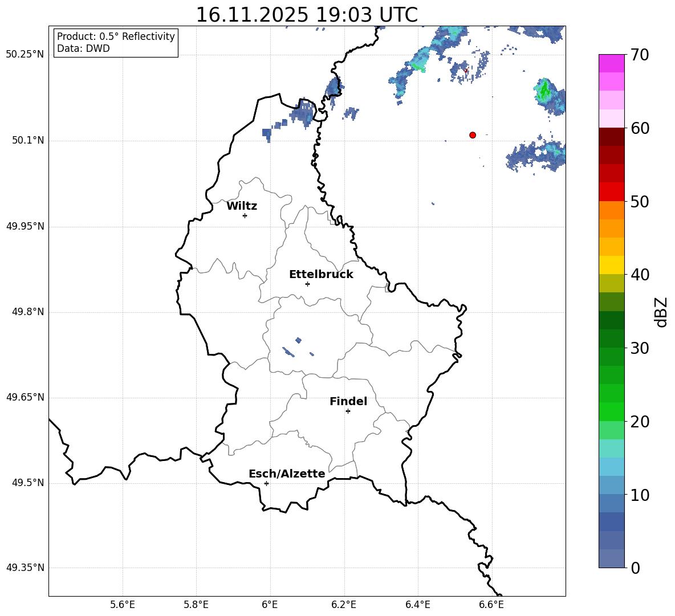The height and width of the screenshot is (616, 675).
Task: Click the 50.1°N latitude label
Action: click(x=28, y=141)
